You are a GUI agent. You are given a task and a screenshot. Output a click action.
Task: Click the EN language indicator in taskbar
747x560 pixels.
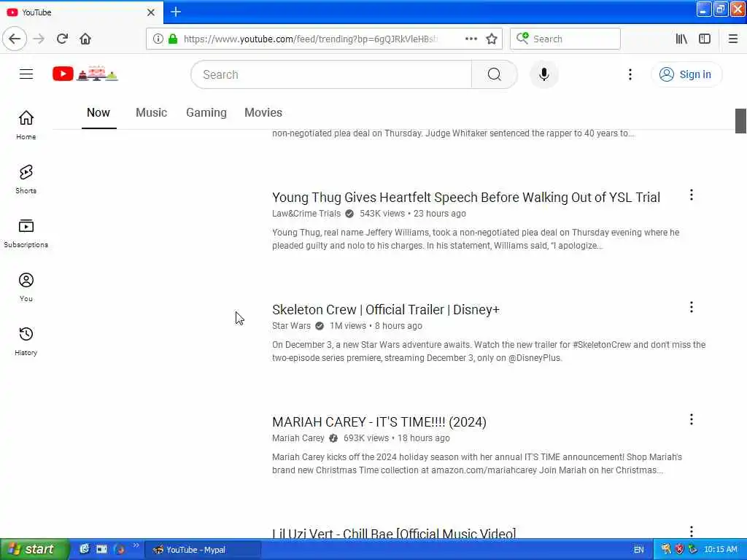pos(639,550)
